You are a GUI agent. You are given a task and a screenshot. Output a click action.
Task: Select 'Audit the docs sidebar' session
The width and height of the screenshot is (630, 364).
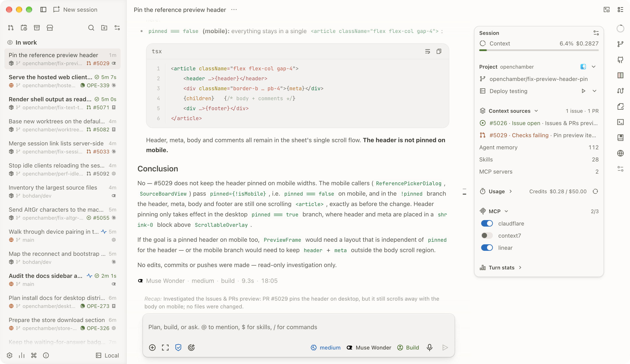pyautogui.click(x=62, y=280)
